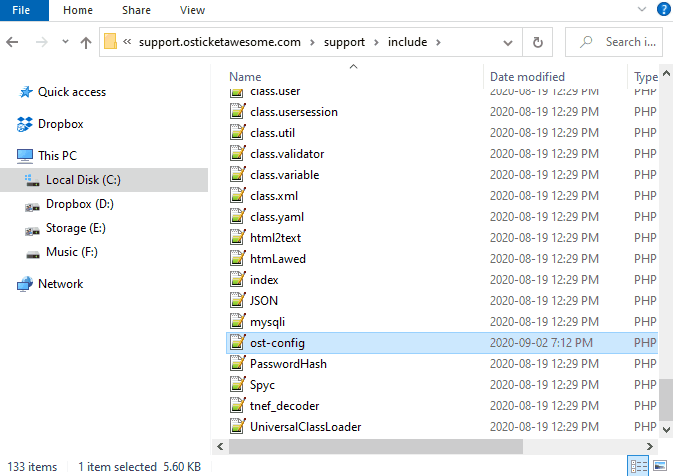
Task: Select the Spyc file icon
Action: tap(237, 385)
